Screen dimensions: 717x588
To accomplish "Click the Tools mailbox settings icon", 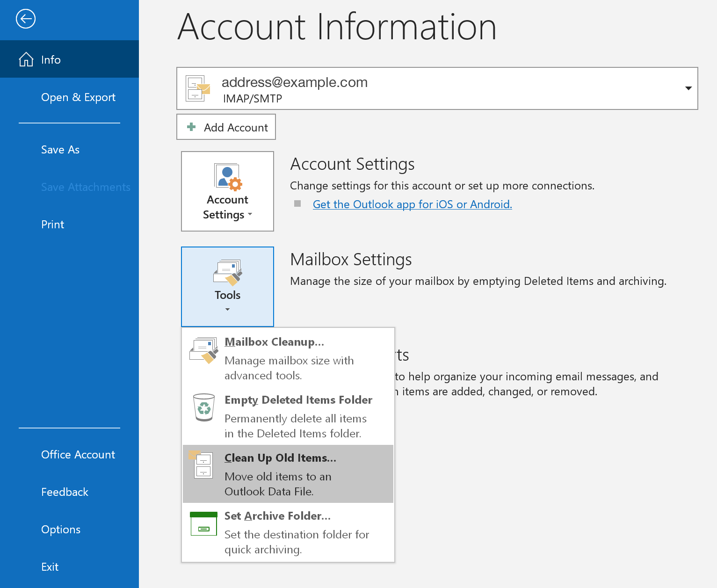I will [227, 274].
